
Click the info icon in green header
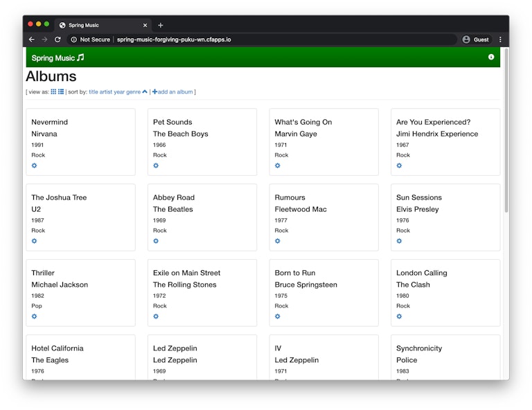(x=491, y=57)
